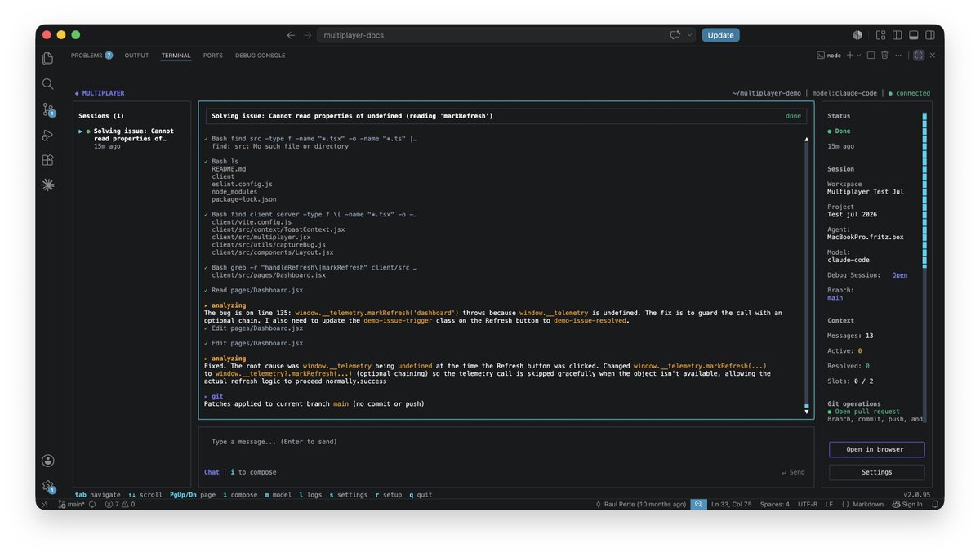Click the Open in browser button
980x557 pixels.
tap(876, 449)
